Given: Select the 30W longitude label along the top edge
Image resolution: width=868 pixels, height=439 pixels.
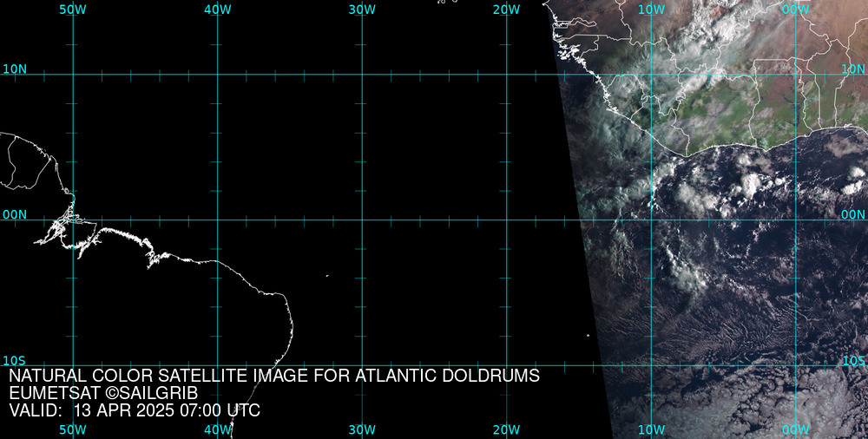Looking at the screenshot, I should tap(362, 10).
